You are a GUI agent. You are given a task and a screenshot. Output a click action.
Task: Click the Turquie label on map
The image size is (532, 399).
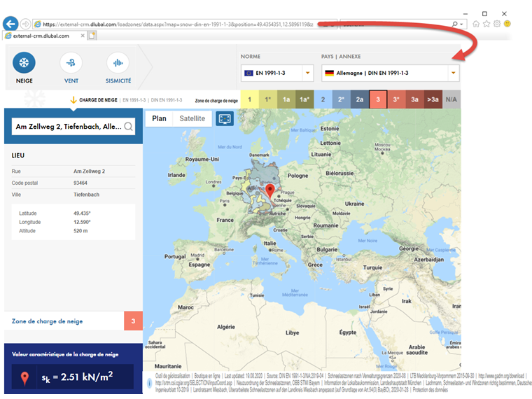[x=372, y=267]
